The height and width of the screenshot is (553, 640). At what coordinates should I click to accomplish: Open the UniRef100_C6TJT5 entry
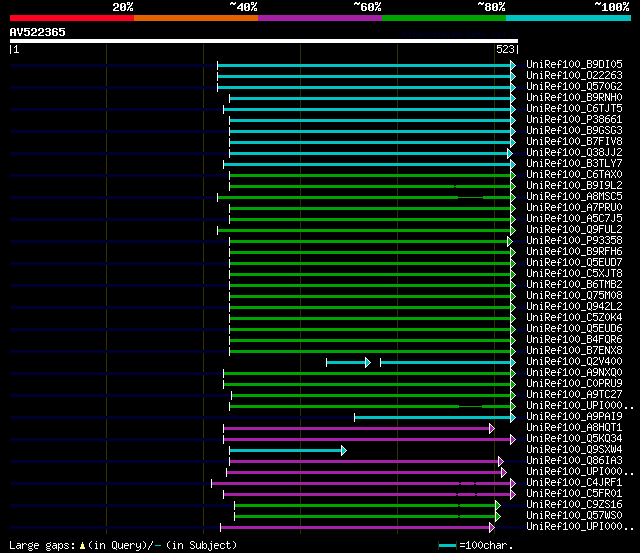[x=574, y=109]
